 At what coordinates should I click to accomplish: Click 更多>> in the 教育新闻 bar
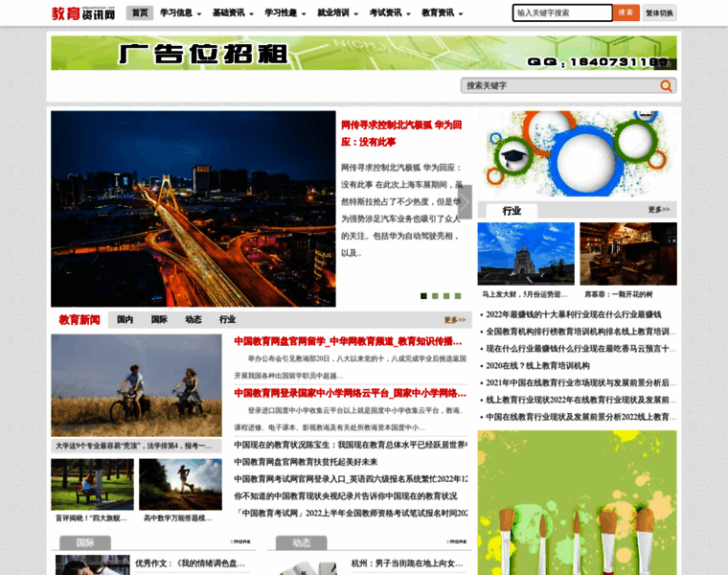coord(455,320)
